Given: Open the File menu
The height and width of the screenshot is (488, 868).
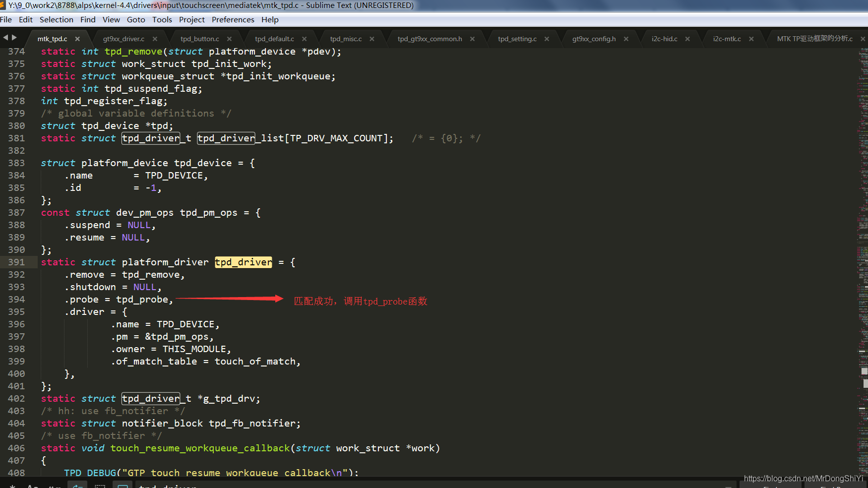Looking at the screenshot, I should 6,19.
